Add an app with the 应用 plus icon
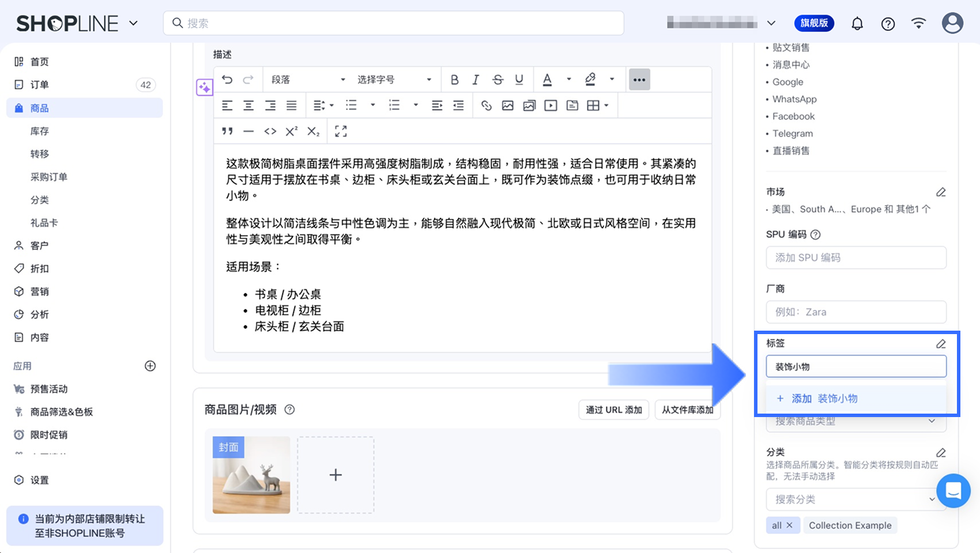Image resolution: width=980 pixels, height=553 pixels. click(150, 366)
